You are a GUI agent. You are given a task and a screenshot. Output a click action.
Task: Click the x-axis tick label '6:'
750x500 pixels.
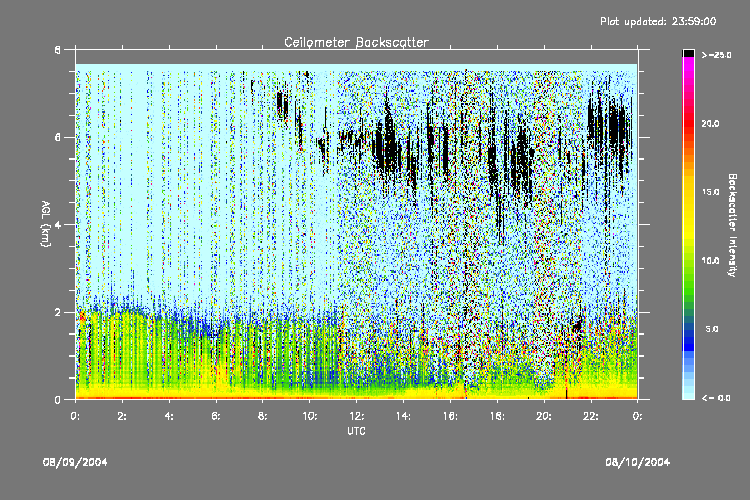[x=216, y=416]
